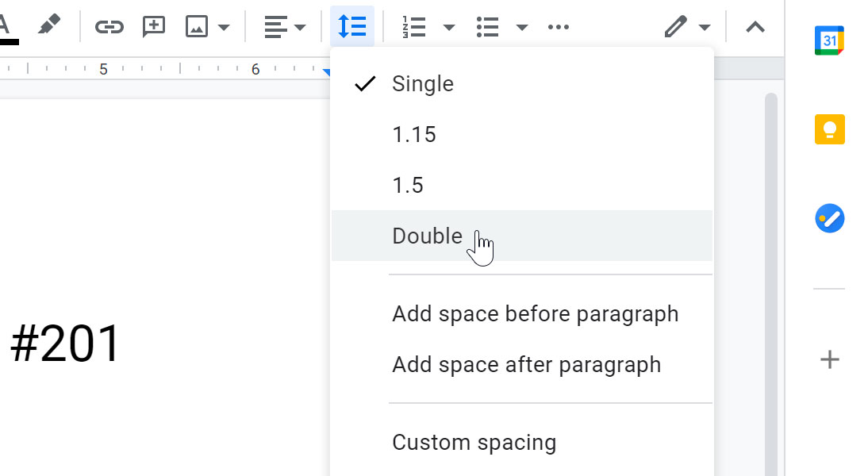Toggle a numbered list

click(413, 26)
